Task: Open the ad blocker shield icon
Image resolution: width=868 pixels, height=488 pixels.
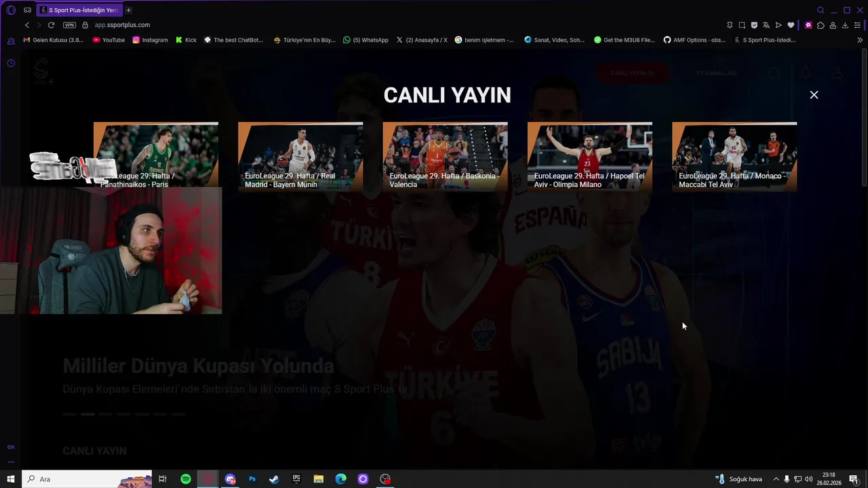Action: pyautogui.click(x=754, y=25)
